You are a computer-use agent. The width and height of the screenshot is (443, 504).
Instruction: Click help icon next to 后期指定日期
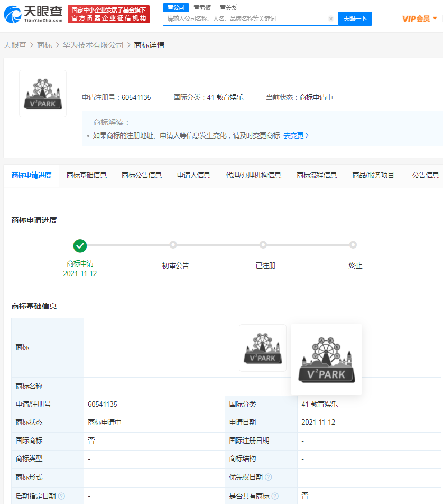point(61,496)
